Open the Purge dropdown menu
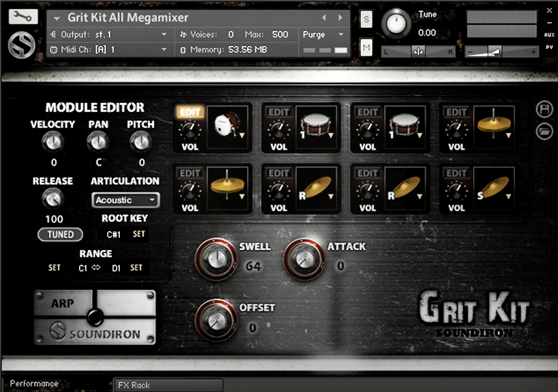This screenshot has height=392, width=558. 323,34
